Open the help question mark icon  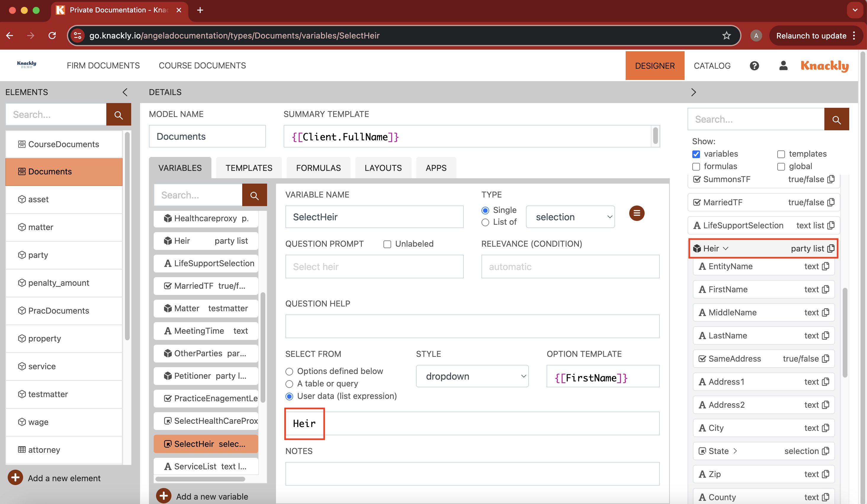pos(754,65)
